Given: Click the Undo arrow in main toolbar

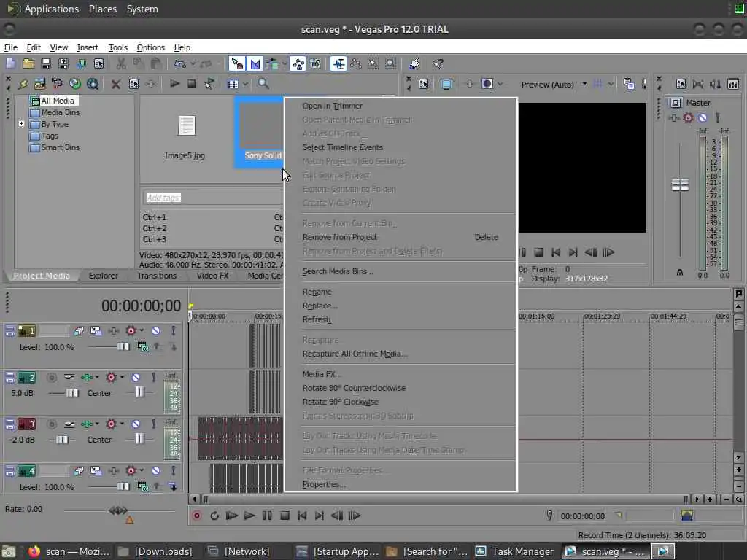Looking at the screenshot, I should tap(179, 63).
